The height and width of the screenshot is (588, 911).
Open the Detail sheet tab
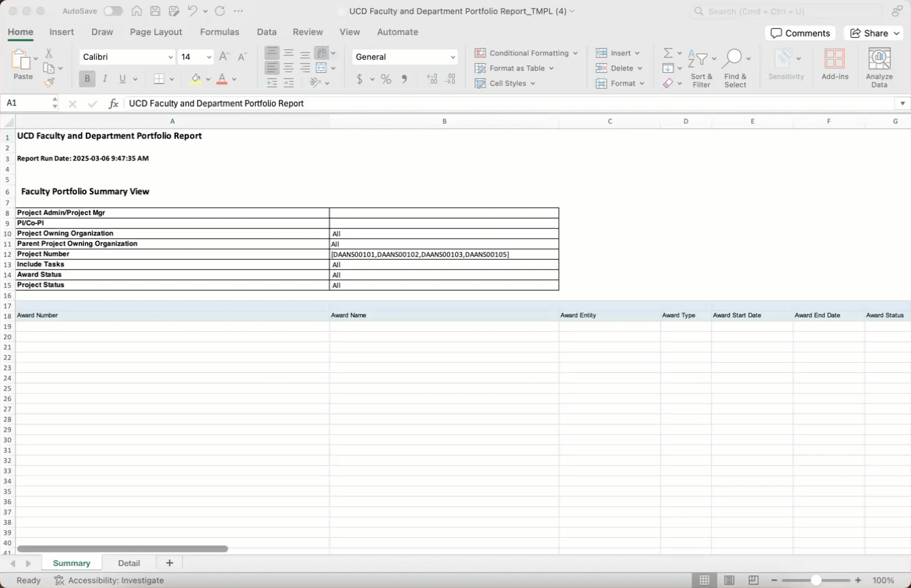tap(128, 563)
